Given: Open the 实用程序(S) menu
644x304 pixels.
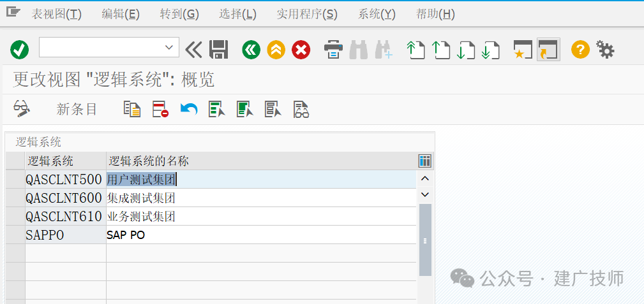Looking at the screenshot, I should tap(307, 15).
